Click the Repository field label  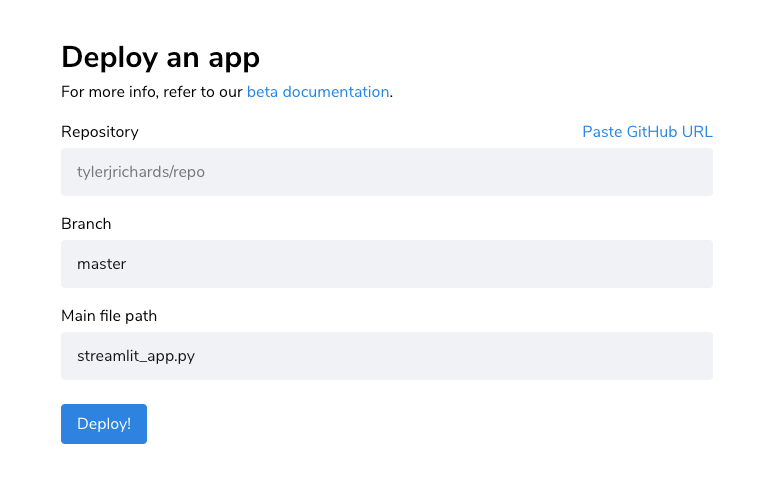pos(100,132)
